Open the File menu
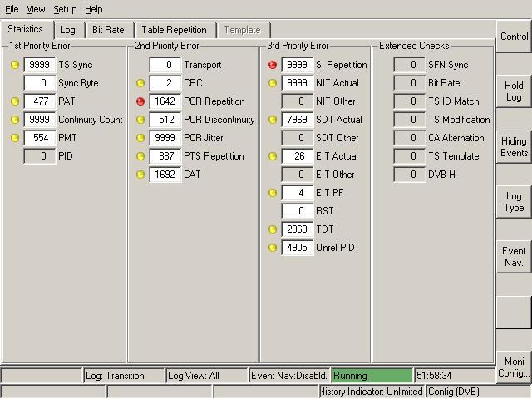 [x=11, y=9]
